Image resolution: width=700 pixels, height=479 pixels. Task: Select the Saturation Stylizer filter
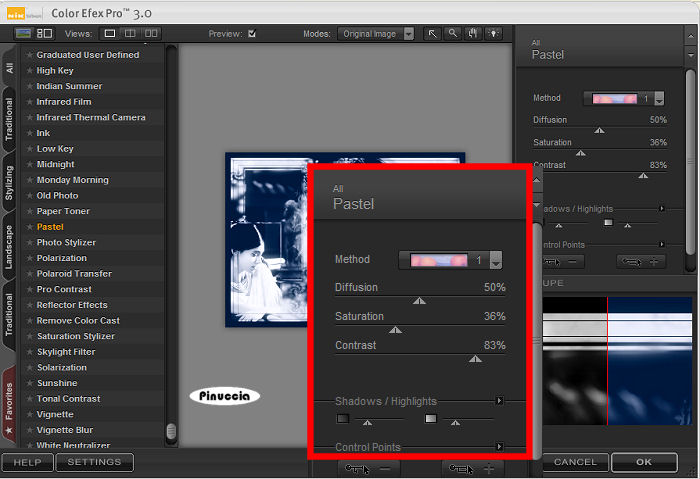(76, 336)
